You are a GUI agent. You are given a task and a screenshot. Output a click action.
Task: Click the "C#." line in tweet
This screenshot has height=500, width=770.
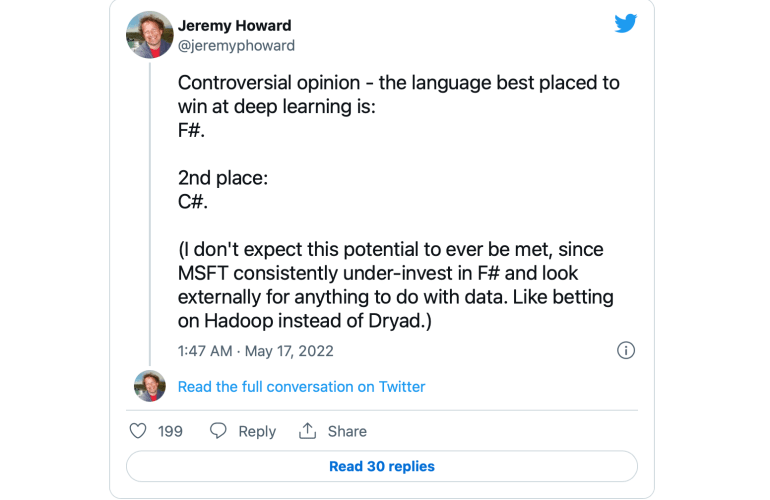(192, 200)
